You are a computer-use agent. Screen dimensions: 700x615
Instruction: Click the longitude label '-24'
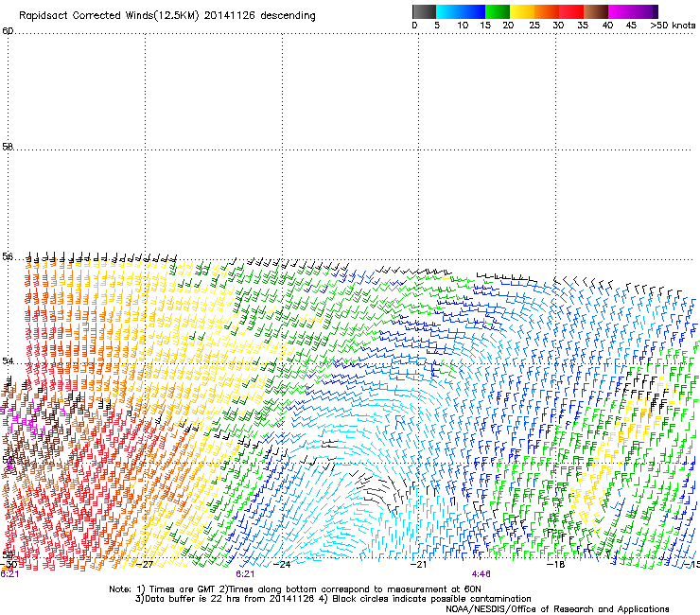click(282, 565)
